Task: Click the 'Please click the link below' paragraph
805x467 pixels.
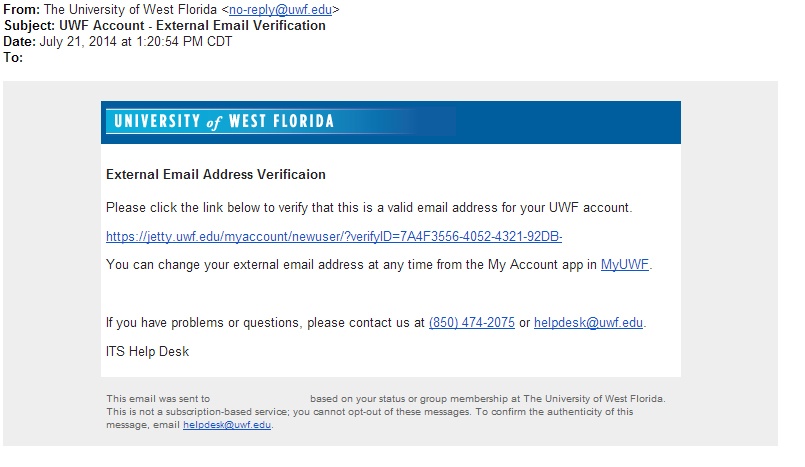Action: [x=369, y=208]
